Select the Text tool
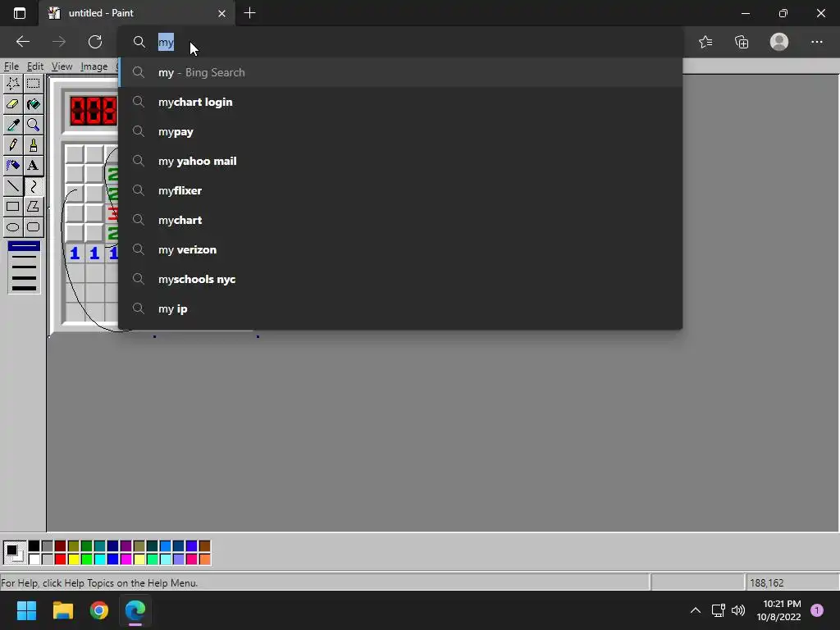Image resolution: width=840 pixels, height=630 pixels. point(33,166)
